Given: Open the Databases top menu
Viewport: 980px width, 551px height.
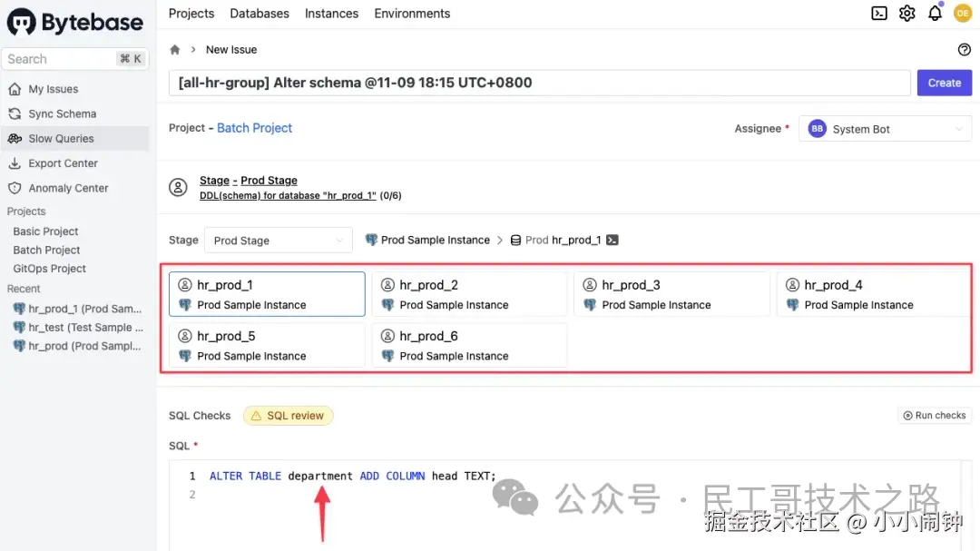Looking at the screenshot, I should [x=260, y=13].
